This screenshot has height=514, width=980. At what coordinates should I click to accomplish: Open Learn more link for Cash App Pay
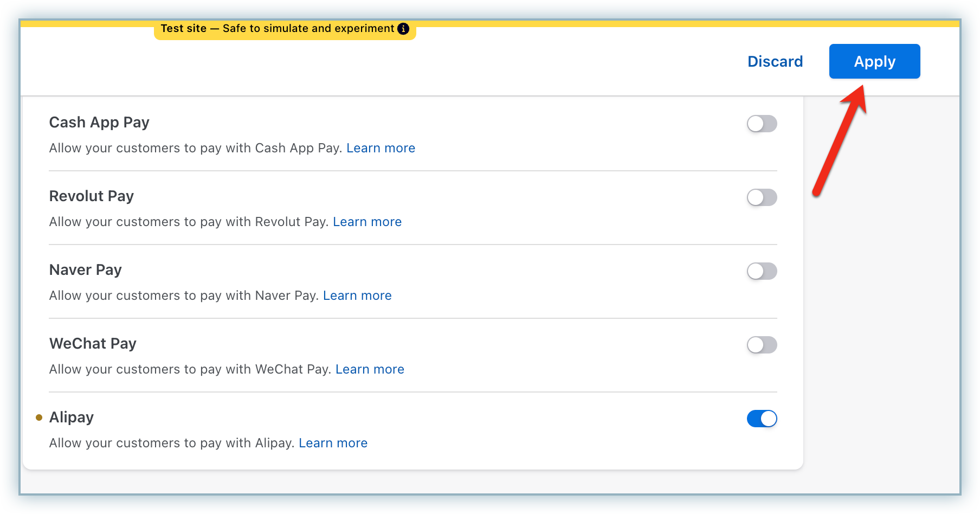tap(381, 148)
